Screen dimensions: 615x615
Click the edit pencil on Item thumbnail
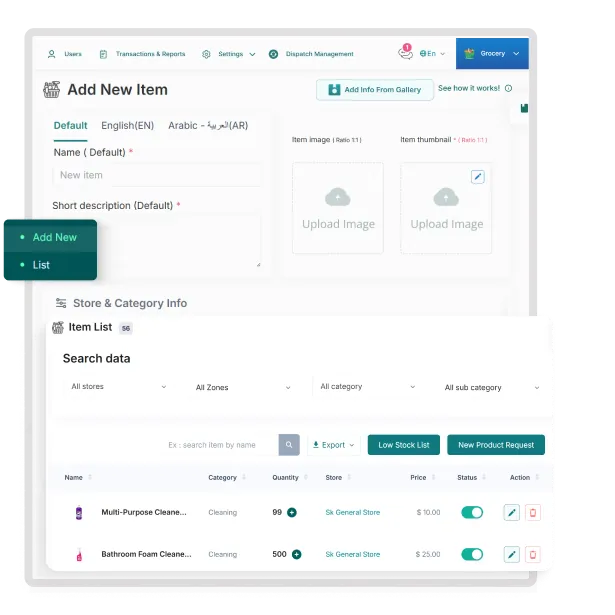[478, 176]
